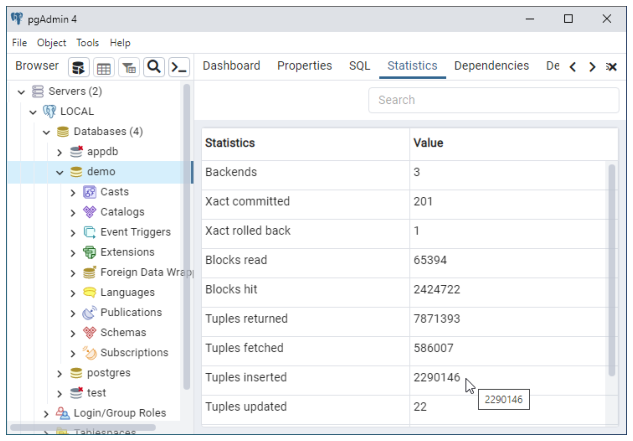Close the current tab panel
The image size is (633, 441).
(x=612, y=67)
